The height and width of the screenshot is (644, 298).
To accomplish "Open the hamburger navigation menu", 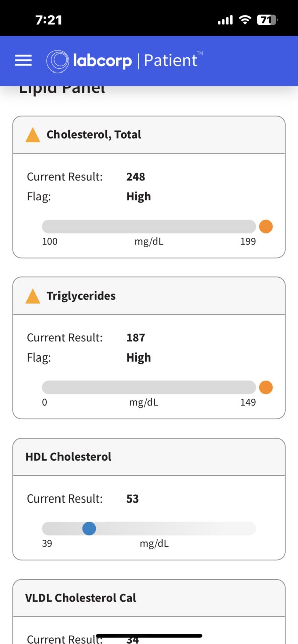I will 23,60.
